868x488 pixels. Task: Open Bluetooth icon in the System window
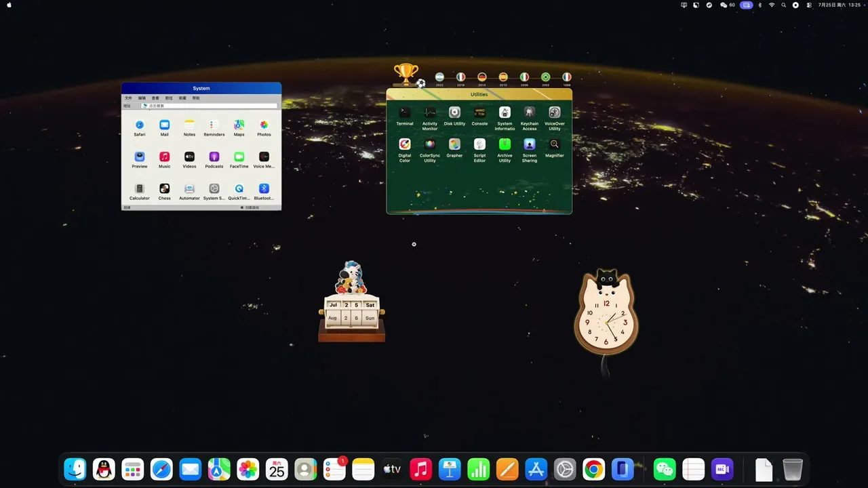pos(264,188)
